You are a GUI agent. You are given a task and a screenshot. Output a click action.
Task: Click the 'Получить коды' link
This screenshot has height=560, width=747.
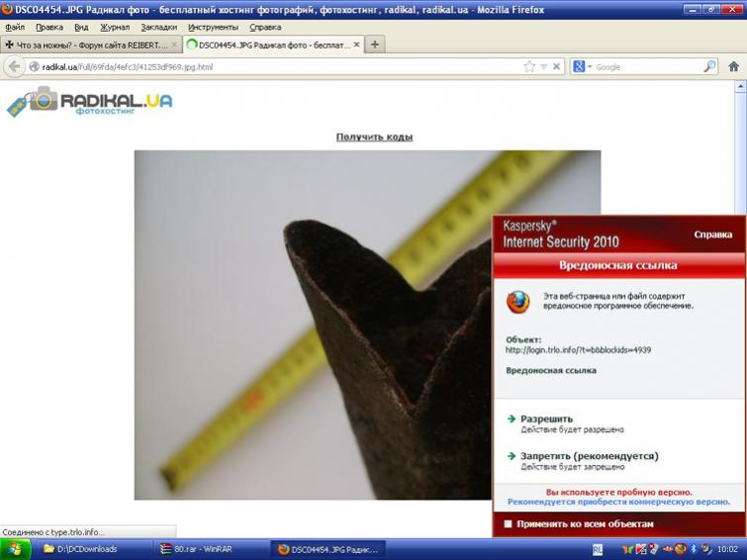click(374, 137)
